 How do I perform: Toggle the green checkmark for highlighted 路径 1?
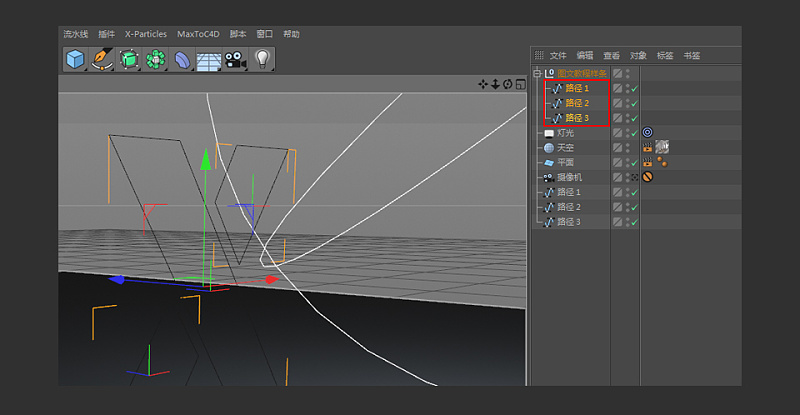(x=635, y=88)
